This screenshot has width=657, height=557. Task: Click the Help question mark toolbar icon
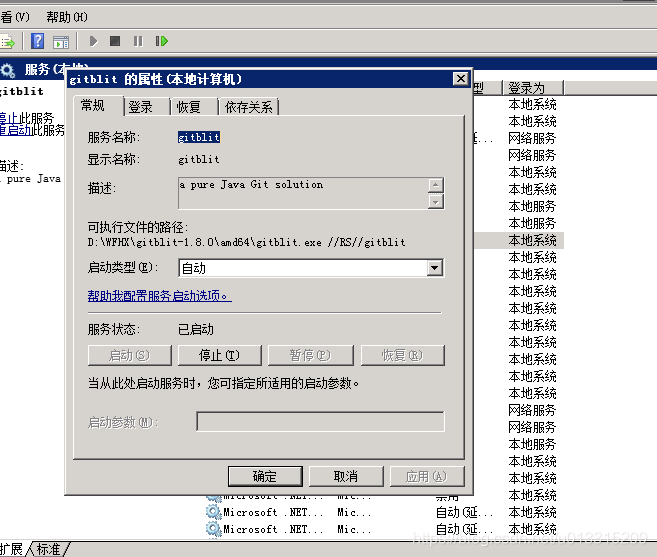coord(38,41)
